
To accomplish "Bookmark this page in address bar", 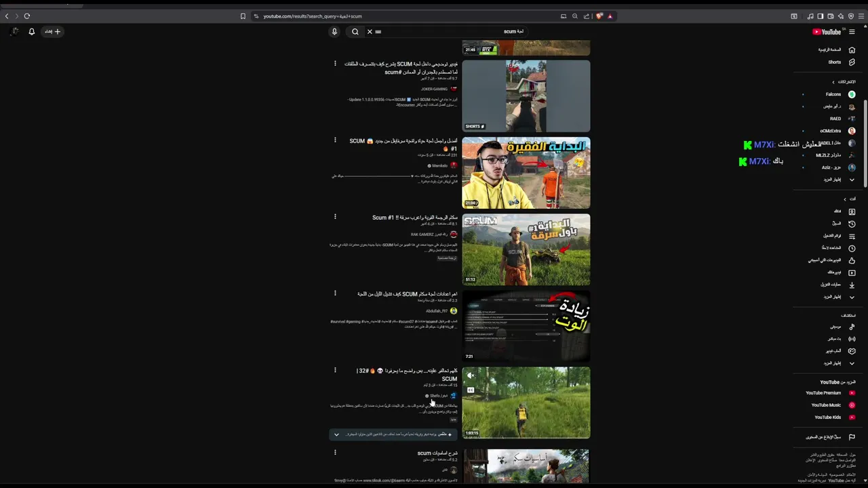I will [243, 16].
